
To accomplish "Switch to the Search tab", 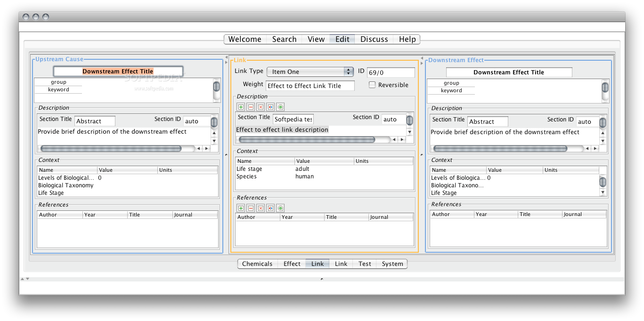I will (x=284, y=40).
